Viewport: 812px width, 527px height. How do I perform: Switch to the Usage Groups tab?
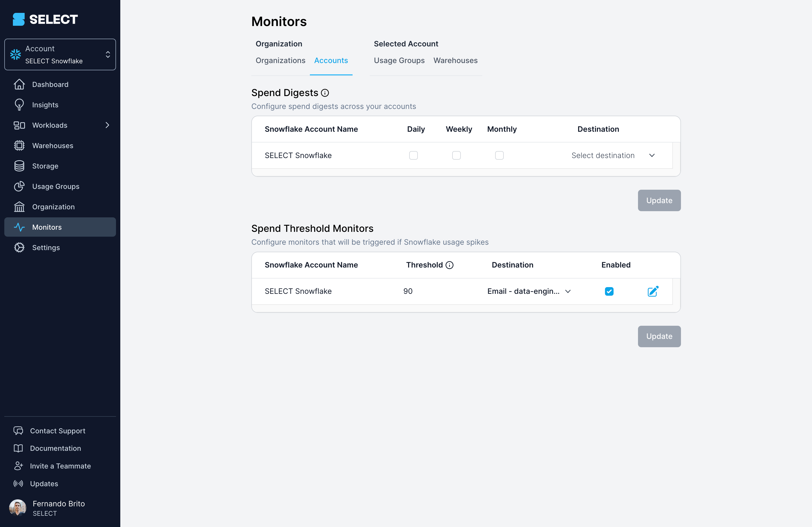click(399, 61)
